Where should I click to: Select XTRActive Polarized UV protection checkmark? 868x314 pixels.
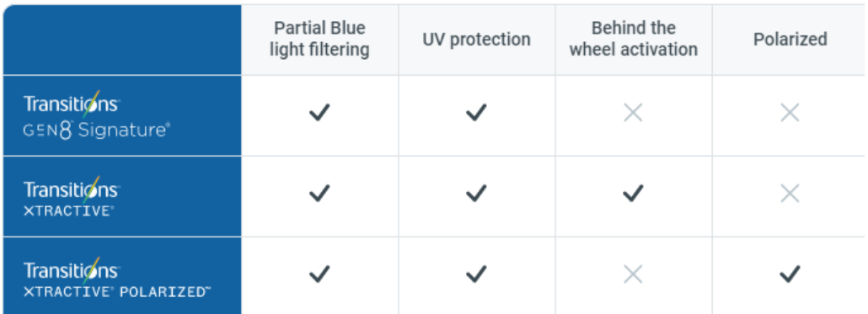(476, 274)
